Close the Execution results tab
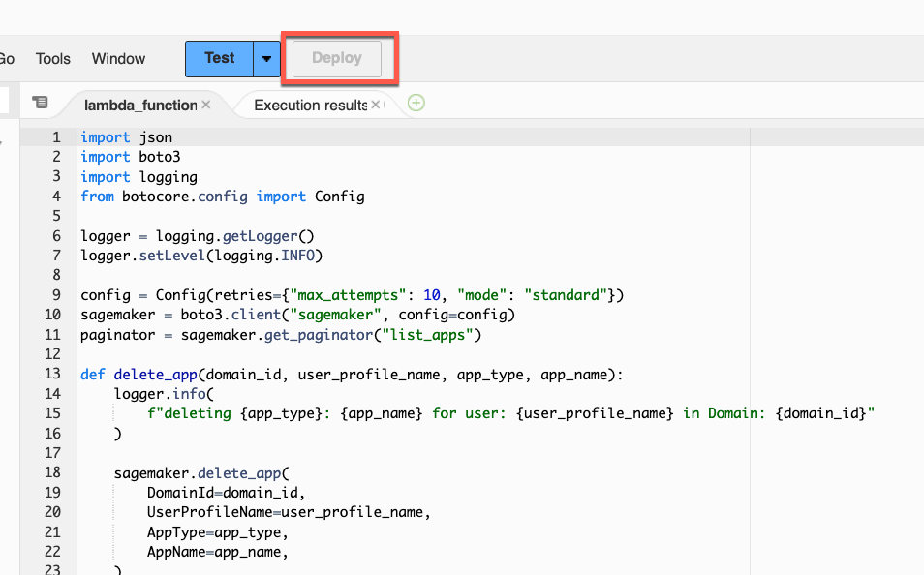Screen dimensions: 924x575 point(376,103)
